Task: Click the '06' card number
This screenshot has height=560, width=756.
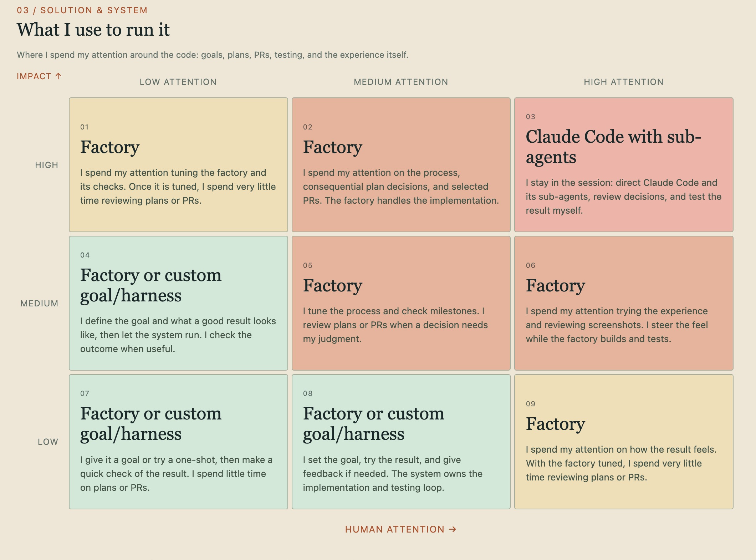Action: pos(531,265)
